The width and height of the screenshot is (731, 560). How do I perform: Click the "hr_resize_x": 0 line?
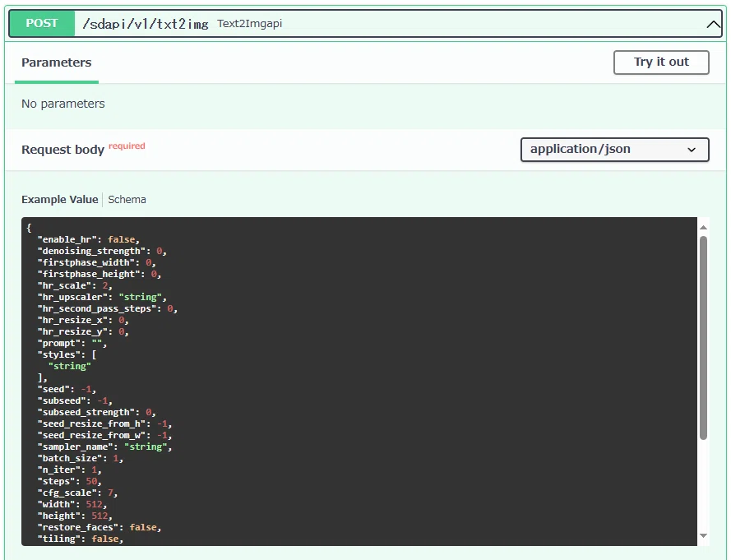coord(83,321)
